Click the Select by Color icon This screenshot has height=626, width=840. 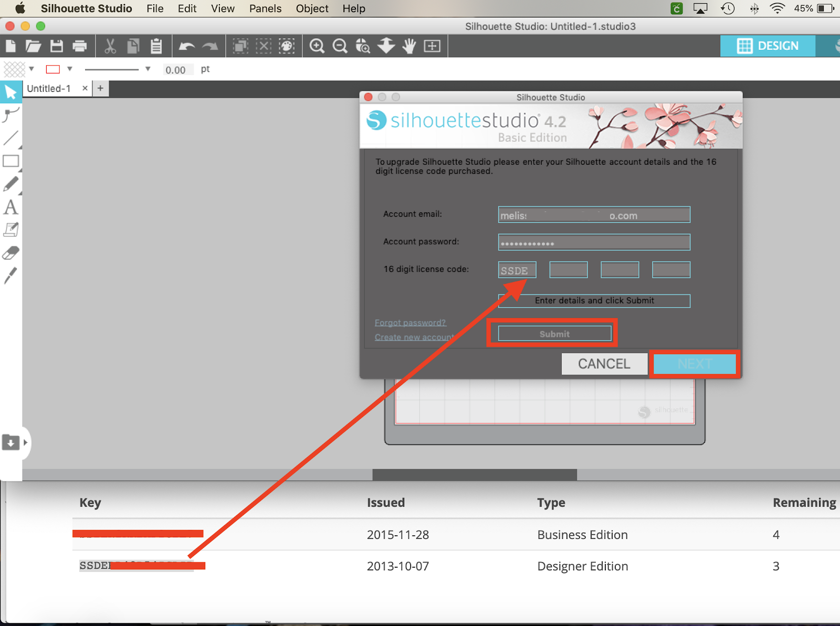(x=287, y=46)
